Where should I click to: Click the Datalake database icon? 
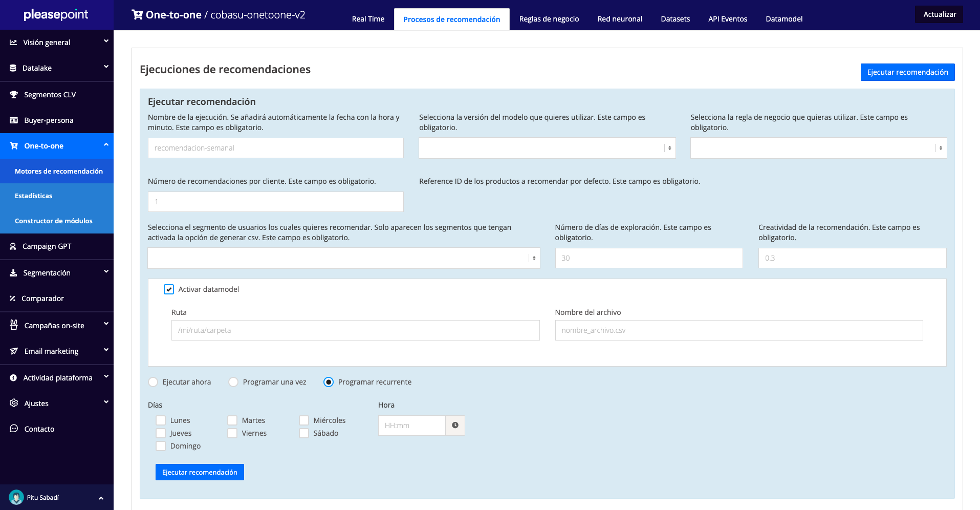point(13,68)
